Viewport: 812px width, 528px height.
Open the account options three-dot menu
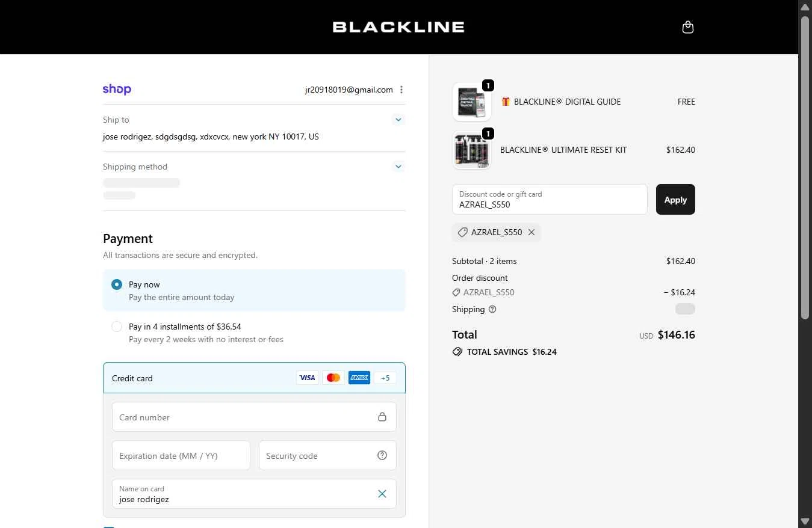[x=401, y=90]
